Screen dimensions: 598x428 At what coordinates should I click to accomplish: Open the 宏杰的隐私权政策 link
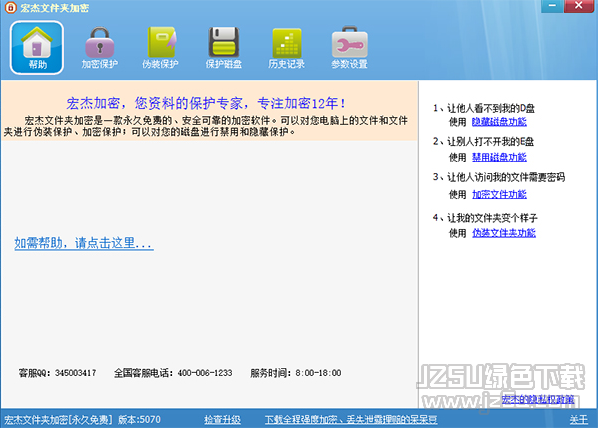coord(537,399)
